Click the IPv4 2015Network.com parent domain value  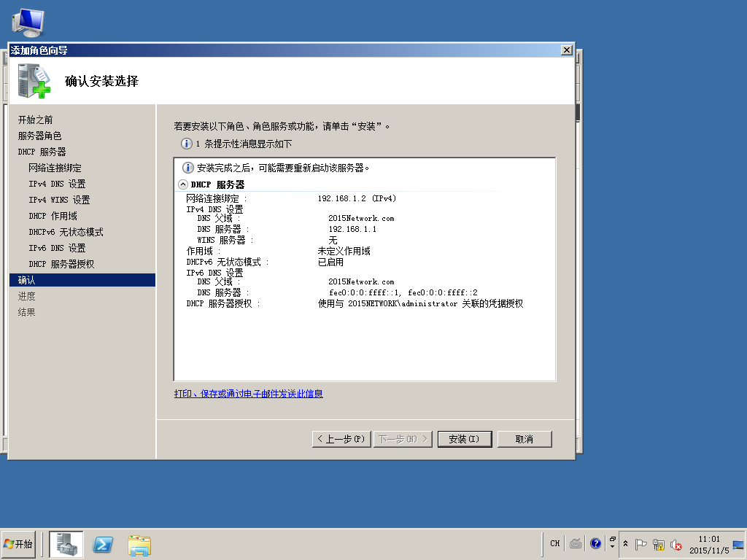[361, 218]
